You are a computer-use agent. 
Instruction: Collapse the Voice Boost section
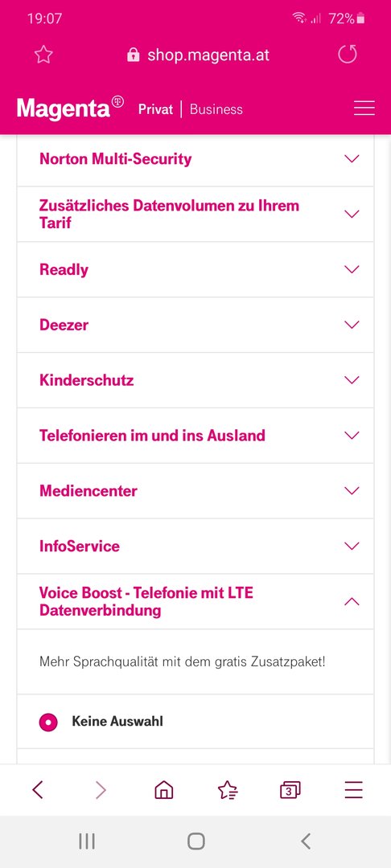pos(195,602)
